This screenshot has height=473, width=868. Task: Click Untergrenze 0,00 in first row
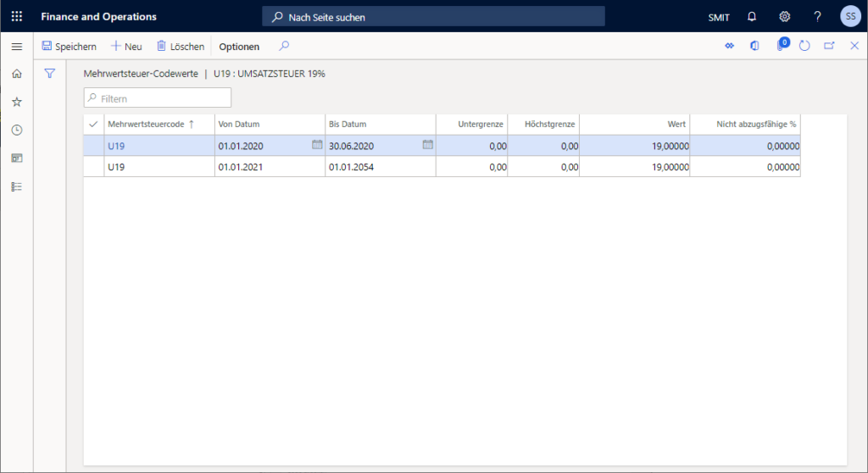(471, 146)
